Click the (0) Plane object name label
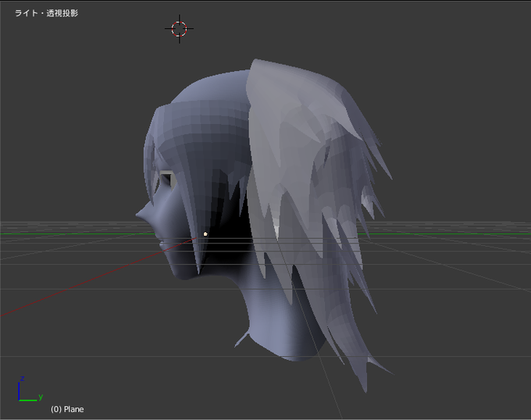Viewport: 531px width, 420px height. point(67,409)
